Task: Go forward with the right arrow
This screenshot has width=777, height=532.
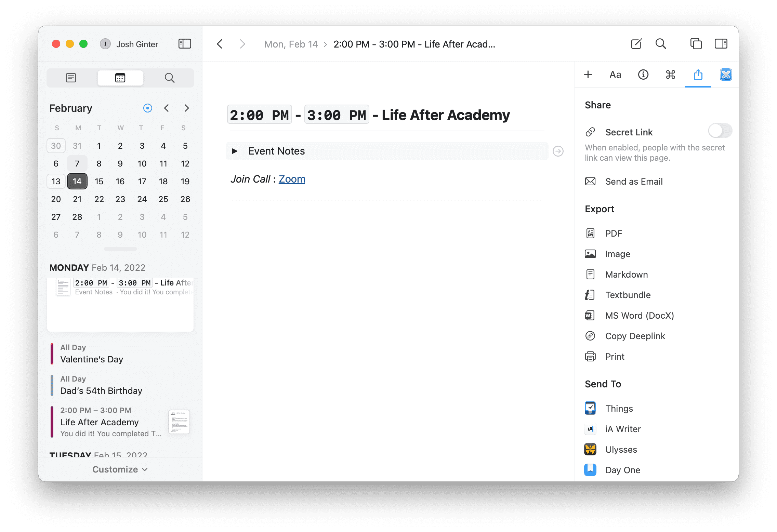Action: pos(242,44)
